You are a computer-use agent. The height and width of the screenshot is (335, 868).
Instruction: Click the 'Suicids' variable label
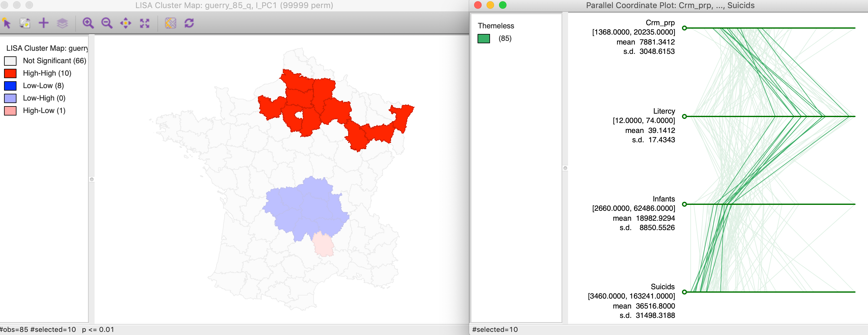pyautogui.click(x=663, y=286)
